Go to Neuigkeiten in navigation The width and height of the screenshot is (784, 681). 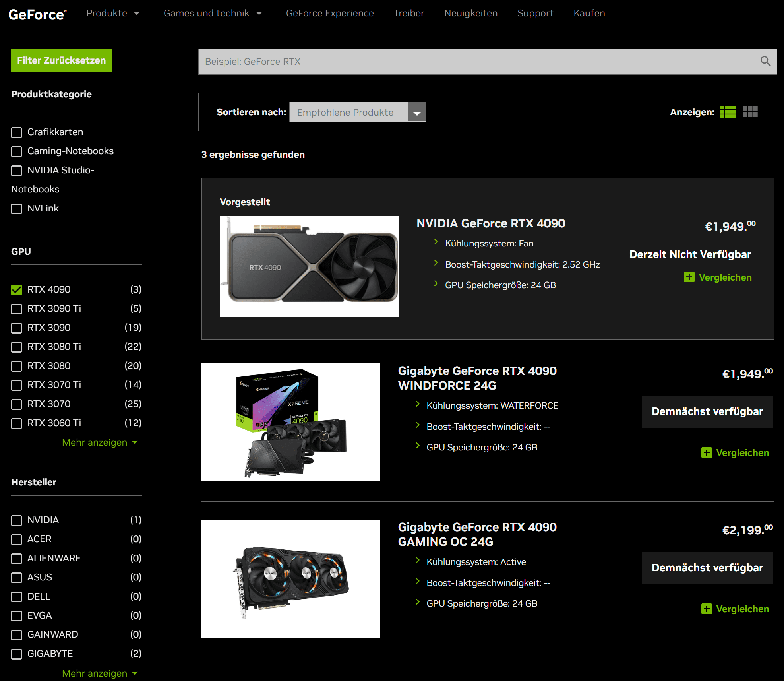(x=471, y=13)
